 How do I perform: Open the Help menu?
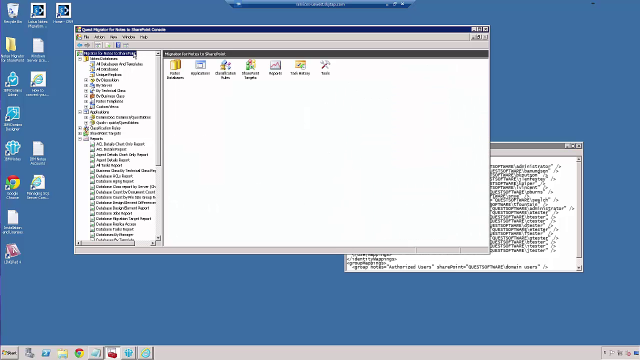pyautogui.click(x=144, y=37)
